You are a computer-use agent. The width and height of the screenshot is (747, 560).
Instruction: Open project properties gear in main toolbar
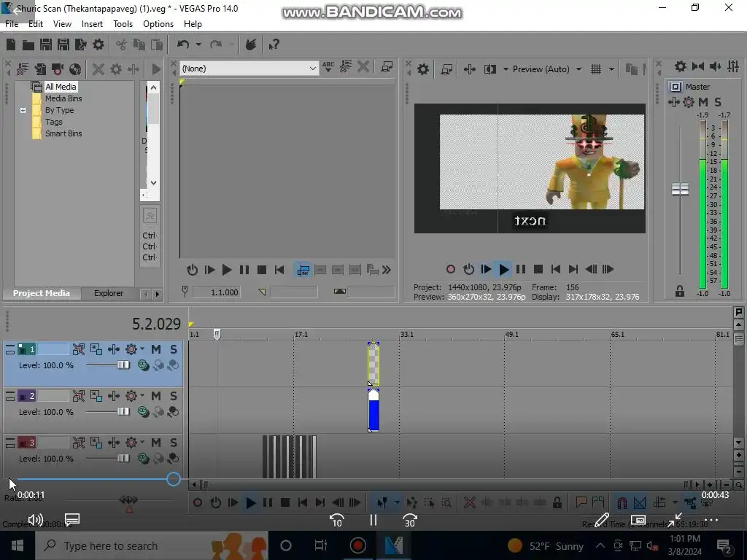click(x=98, y=44)
